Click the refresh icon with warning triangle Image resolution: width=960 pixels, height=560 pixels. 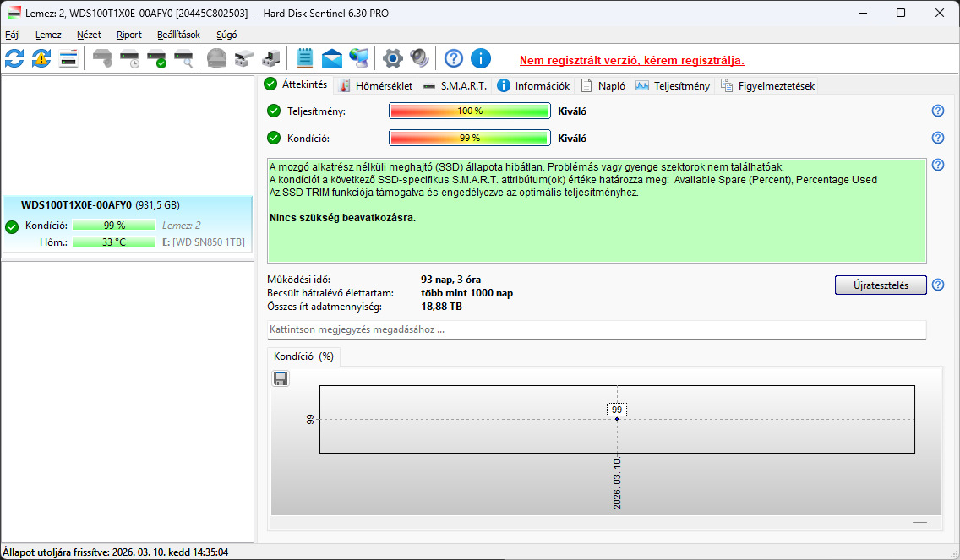coord(41,59)
